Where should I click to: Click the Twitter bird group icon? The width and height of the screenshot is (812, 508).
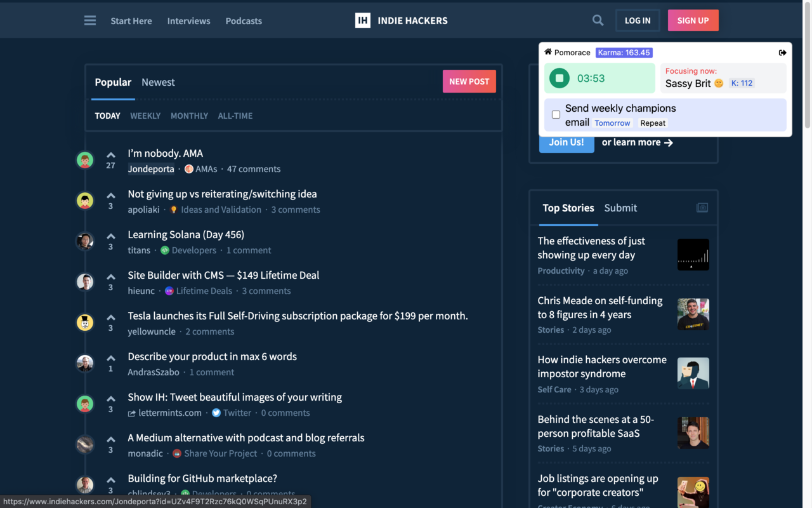pyautogui.click(x=216, y=413)
